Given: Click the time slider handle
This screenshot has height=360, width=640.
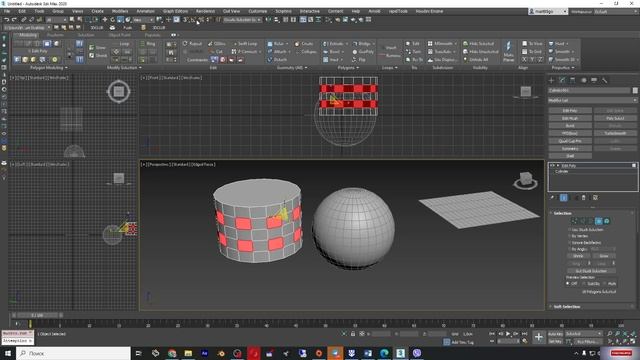Looking at the screenshot, I should click(x=37, y=315).
